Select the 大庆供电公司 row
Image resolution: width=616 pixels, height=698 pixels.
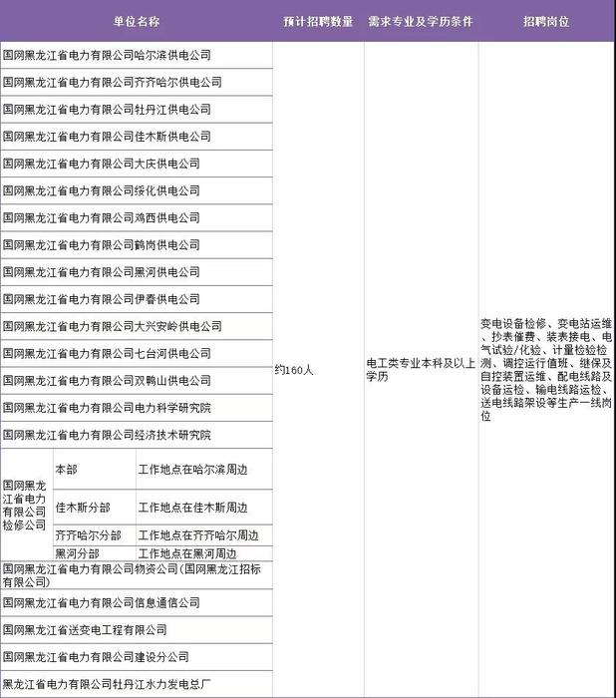[137, 164]
